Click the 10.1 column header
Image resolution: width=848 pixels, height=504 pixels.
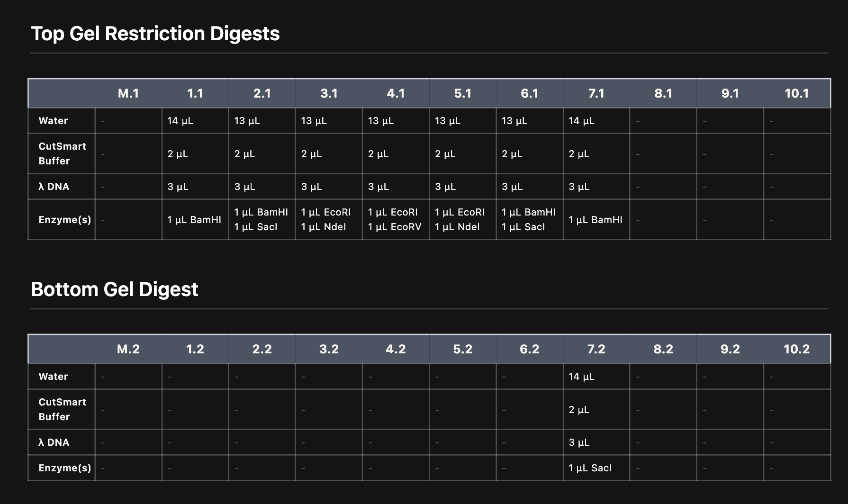coord(796,93)
